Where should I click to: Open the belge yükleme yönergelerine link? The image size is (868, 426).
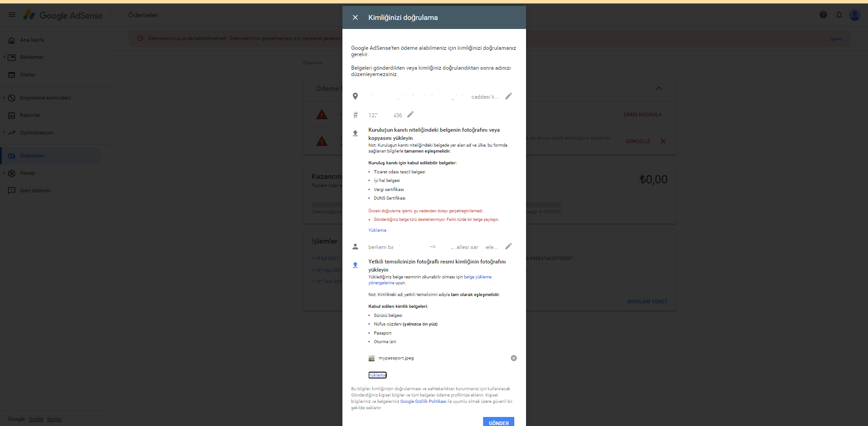click(430, 280)
